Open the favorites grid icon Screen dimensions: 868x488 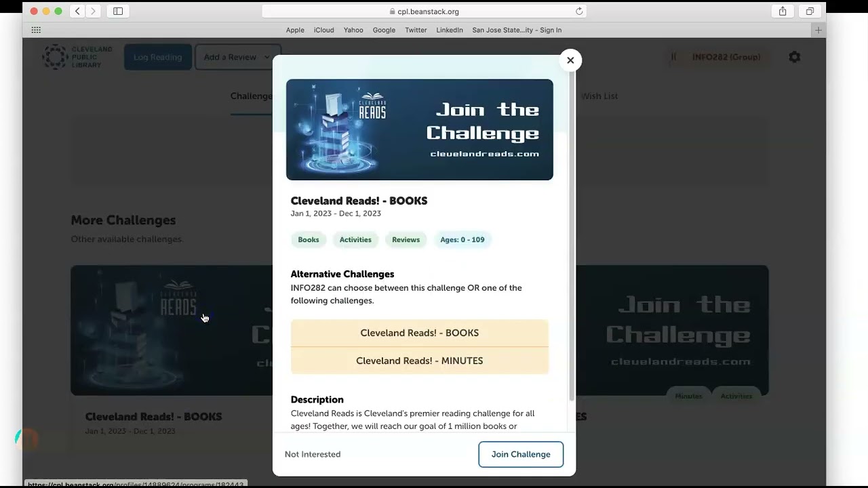pyautogui.click(x=36, y=30)
